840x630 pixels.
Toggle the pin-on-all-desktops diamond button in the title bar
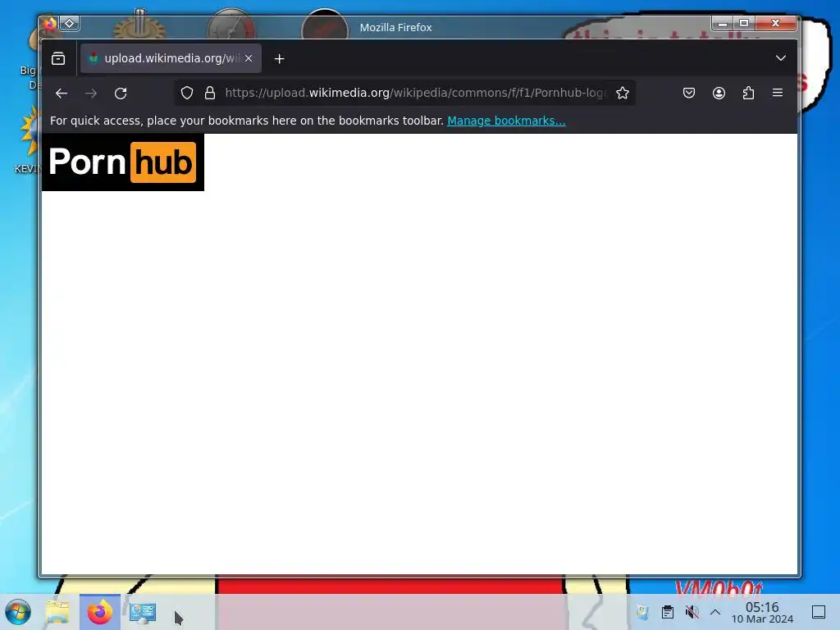point(70,24)
